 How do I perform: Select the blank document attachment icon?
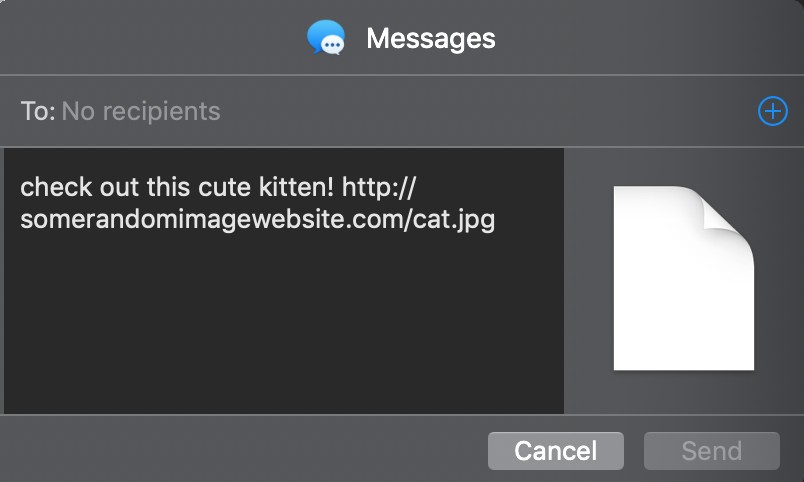click(683, 278)
